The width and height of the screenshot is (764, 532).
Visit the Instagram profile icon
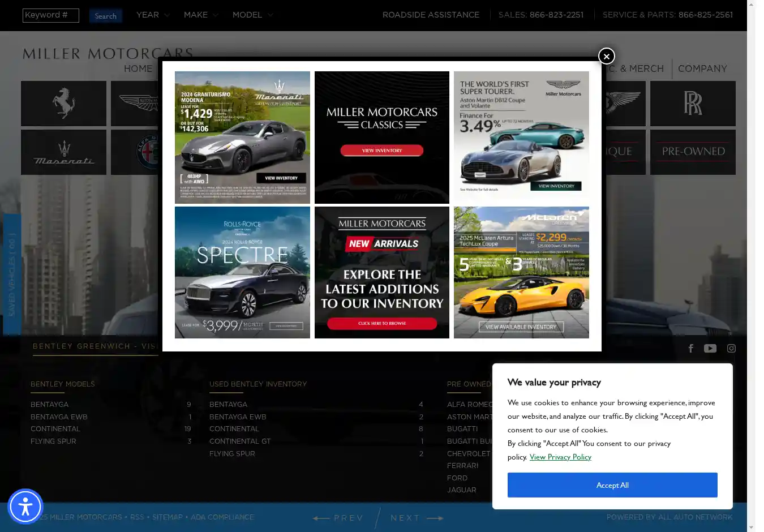(x=731, y=349)
